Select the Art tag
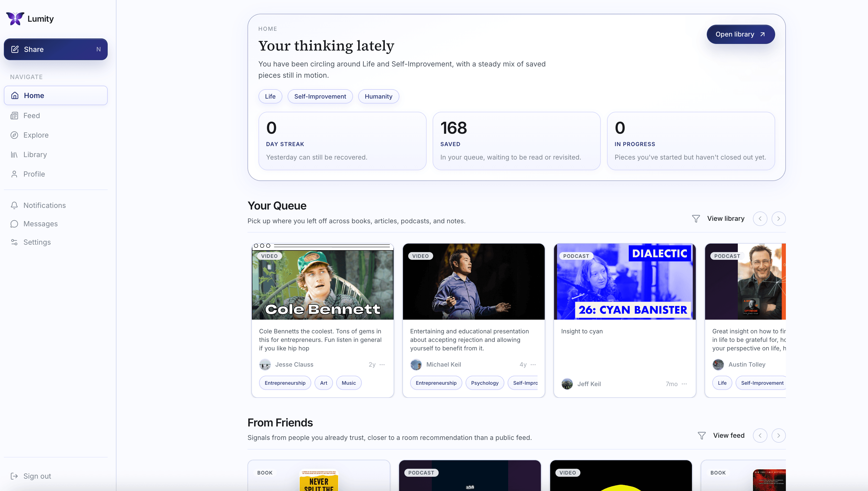This screenshot has height=491, width=868. (324, 383)
